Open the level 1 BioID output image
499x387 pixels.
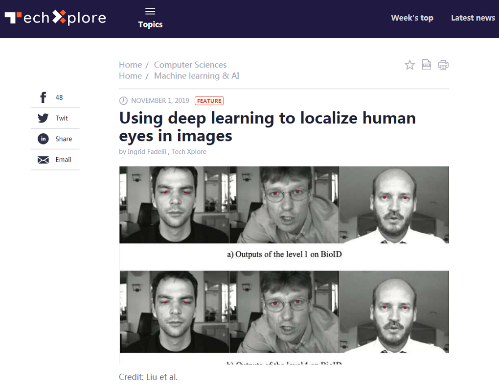(x=284, y=205)
